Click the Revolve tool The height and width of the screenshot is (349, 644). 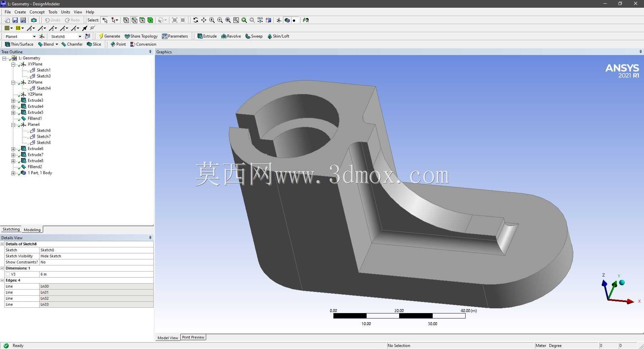click(x=231, y=36)
